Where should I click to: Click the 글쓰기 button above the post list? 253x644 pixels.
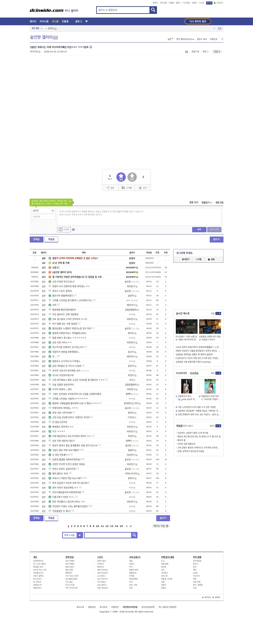217,240
